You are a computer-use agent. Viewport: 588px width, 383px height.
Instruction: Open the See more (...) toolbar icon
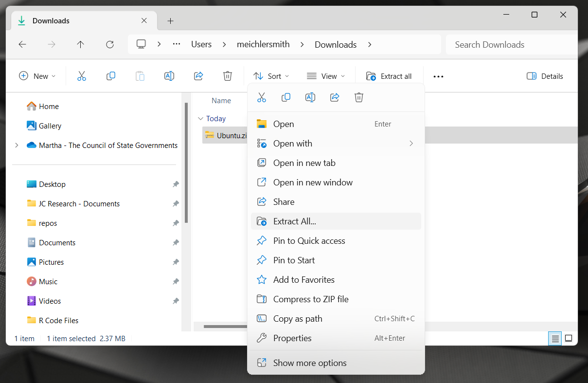click(438, 76)
